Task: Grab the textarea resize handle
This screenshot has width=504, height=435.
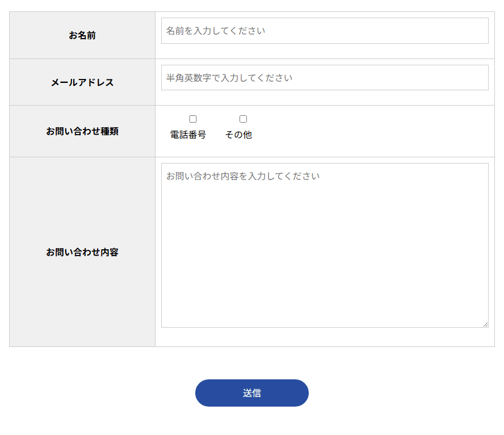Action: click(x=485, y=325)
